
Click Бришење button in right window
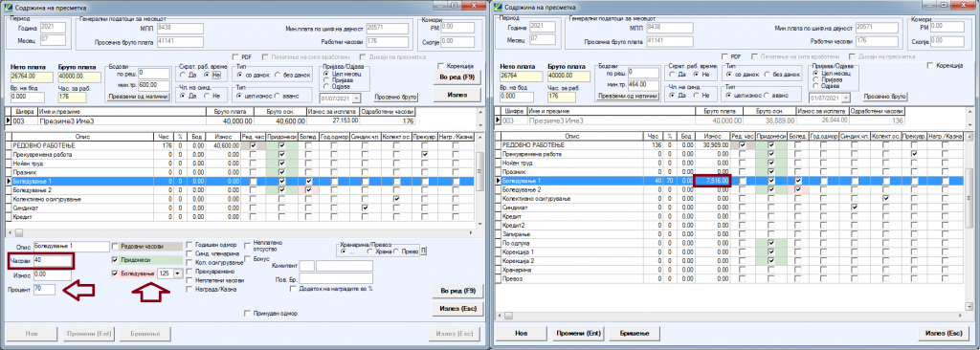pos(635,333)
